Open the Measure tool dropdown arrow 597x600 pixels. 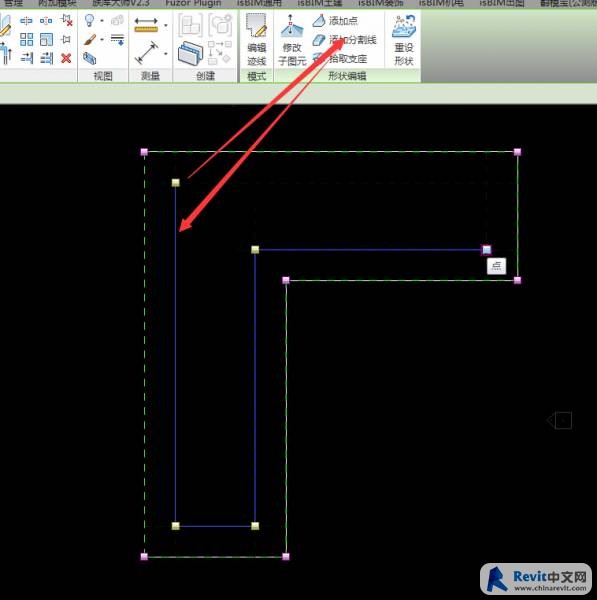point(166,26)
